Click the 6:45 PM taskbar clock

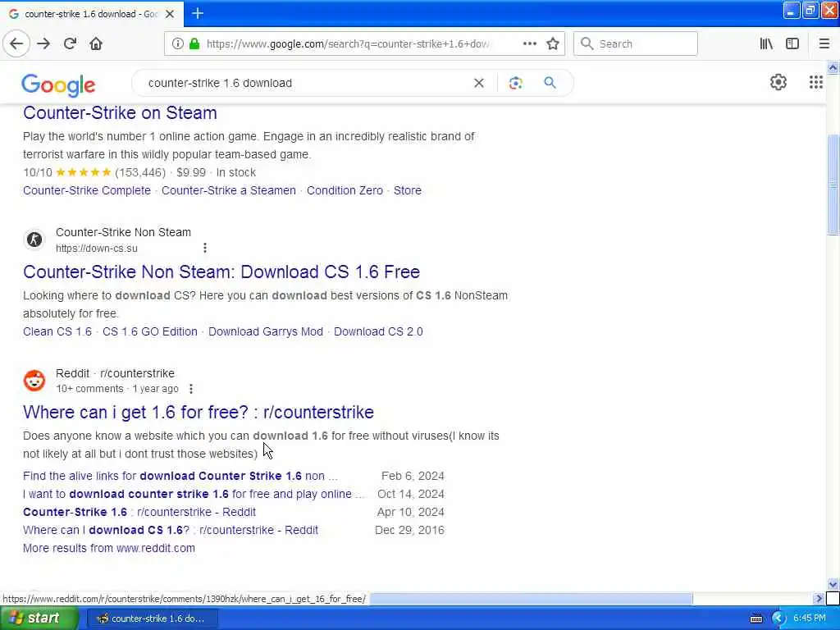810,619
